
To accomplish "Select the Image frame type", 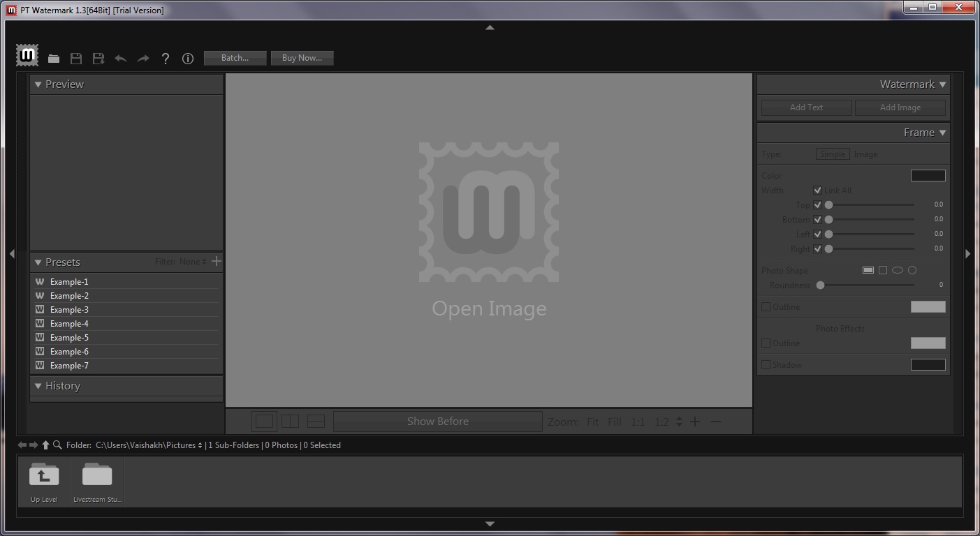I will pos(865,154).
